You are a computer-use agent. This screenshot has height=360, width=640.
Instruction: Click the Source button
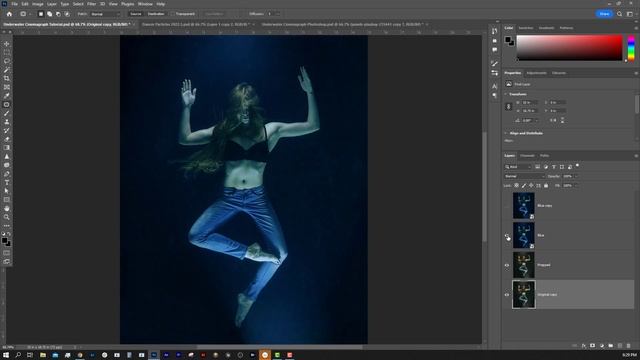pos(136,14)
